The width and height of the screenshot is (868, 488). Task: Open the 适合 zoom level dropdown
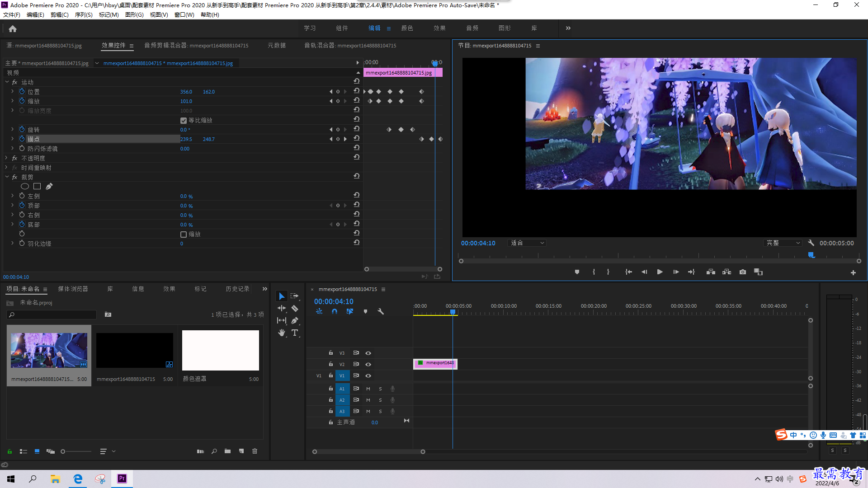[527, 243]
